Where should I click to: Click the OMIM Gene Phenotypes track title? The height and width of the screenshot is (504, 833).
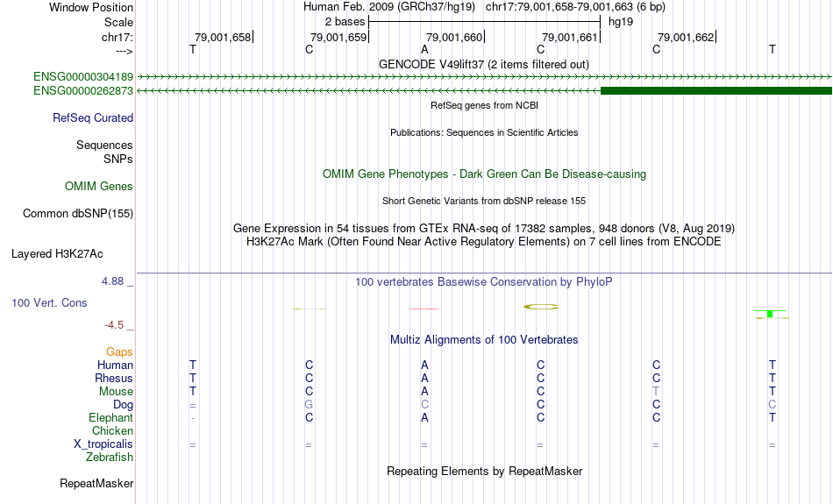pyautogui.click(x=484, y=174)
